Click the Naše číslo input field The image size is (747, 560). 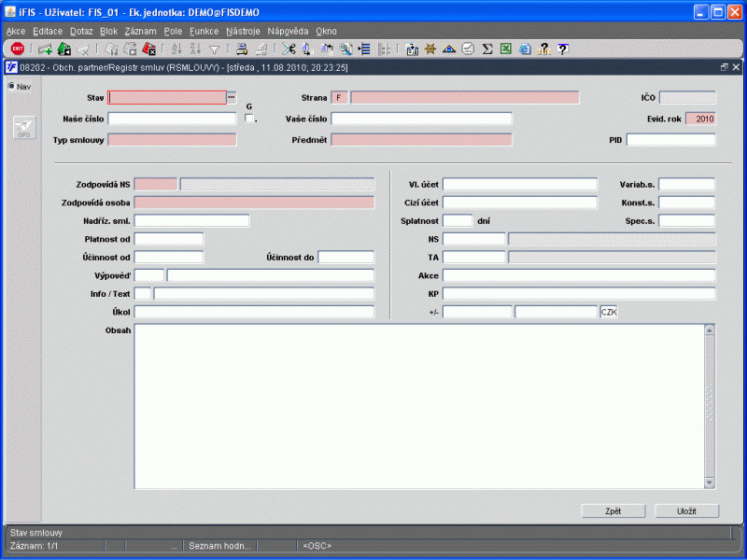click(173, 119)
